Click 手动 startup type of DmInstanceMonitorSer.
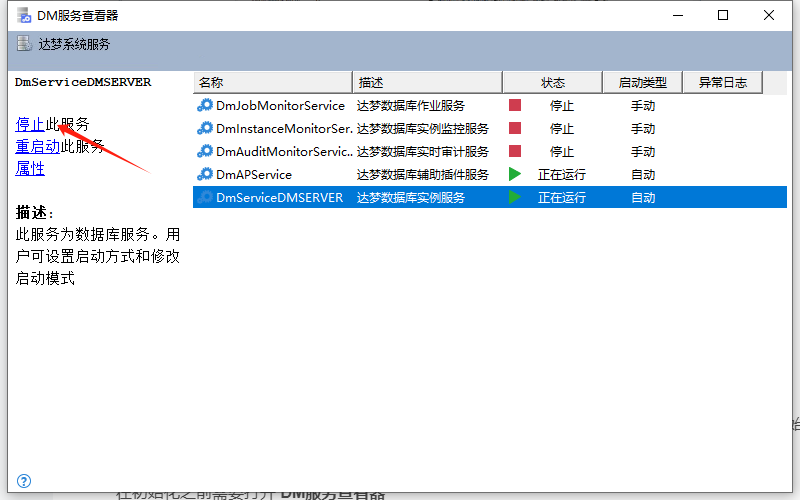The width and height of the screenshot is (800, 500). (643, 129)
